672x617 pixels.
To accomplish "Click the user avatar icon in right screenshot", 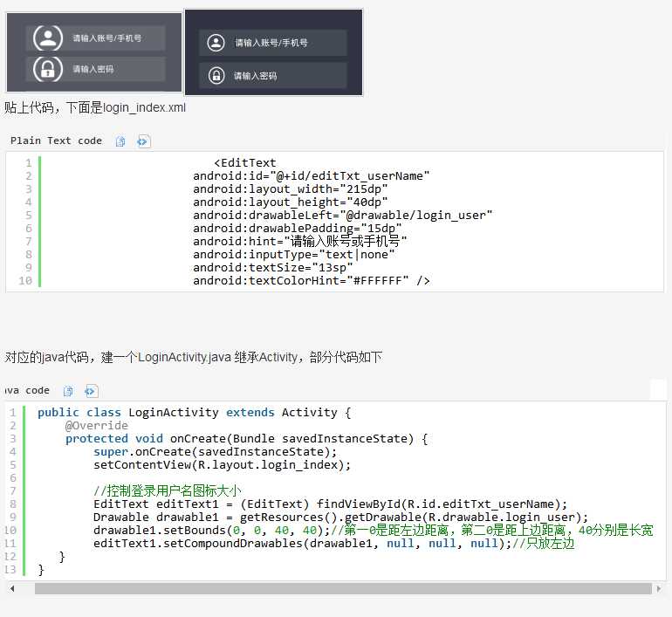I will pos(216,43).
